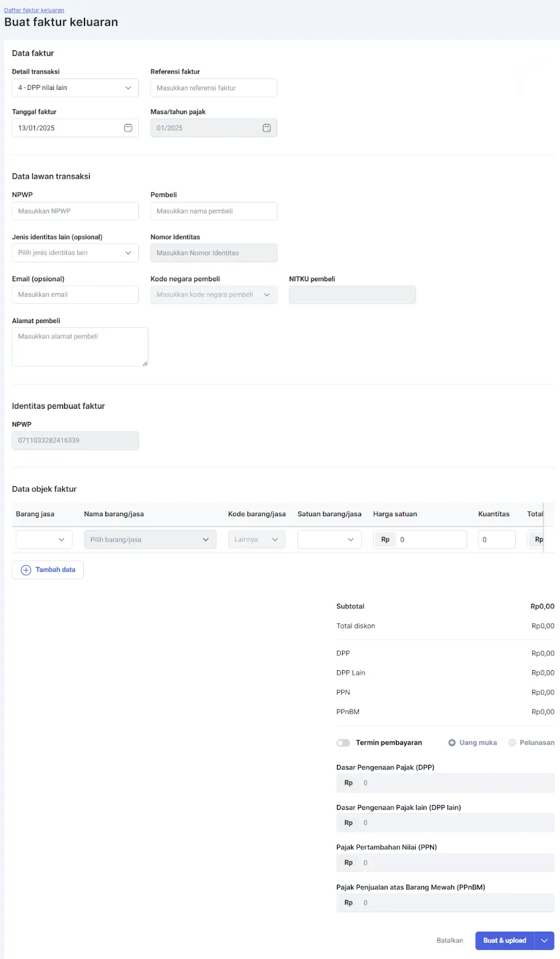The image size is (560, 959).
Task: Open the Kode negara pembeli dropdown
Action: 214,295
